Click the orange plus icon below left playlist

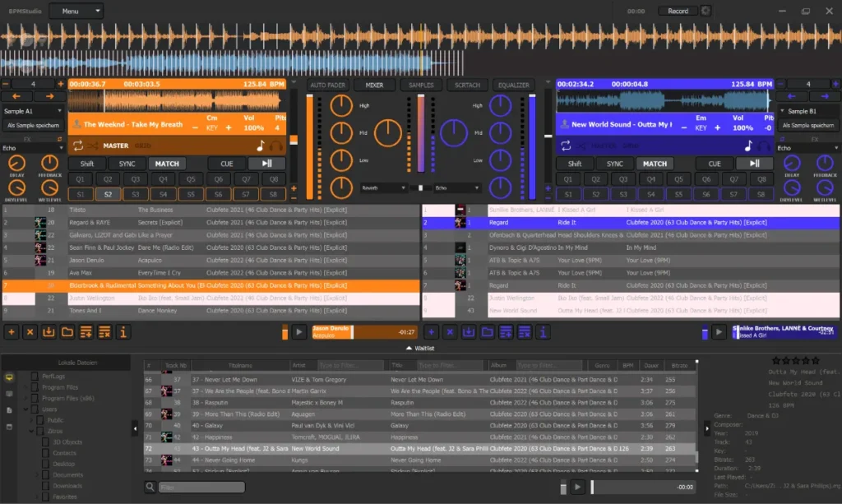click(x=12, y=332)
